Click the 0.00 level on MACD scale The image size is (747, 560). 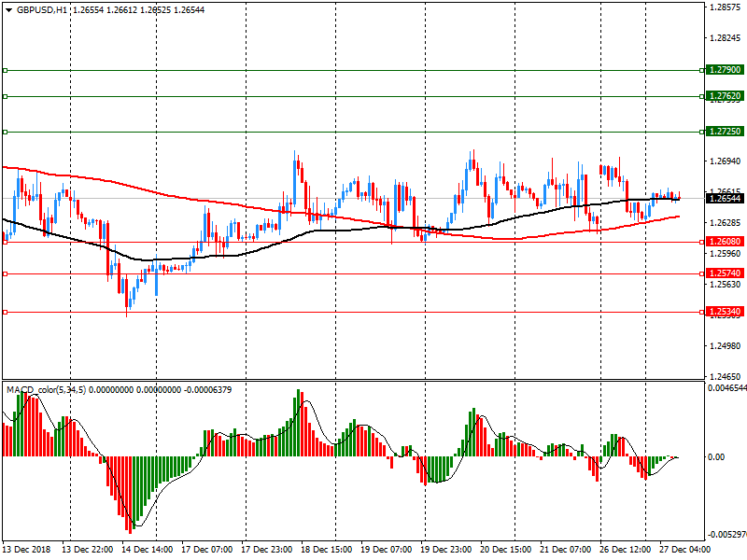(x=716, y=456)
